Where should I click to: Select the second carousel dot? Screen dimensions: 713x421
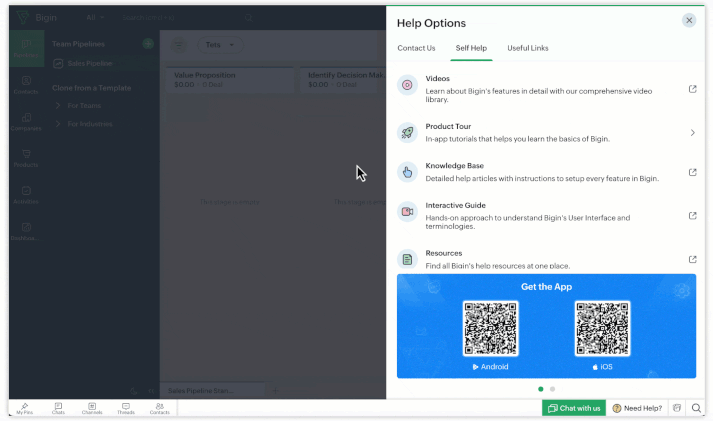click(552, 389)
